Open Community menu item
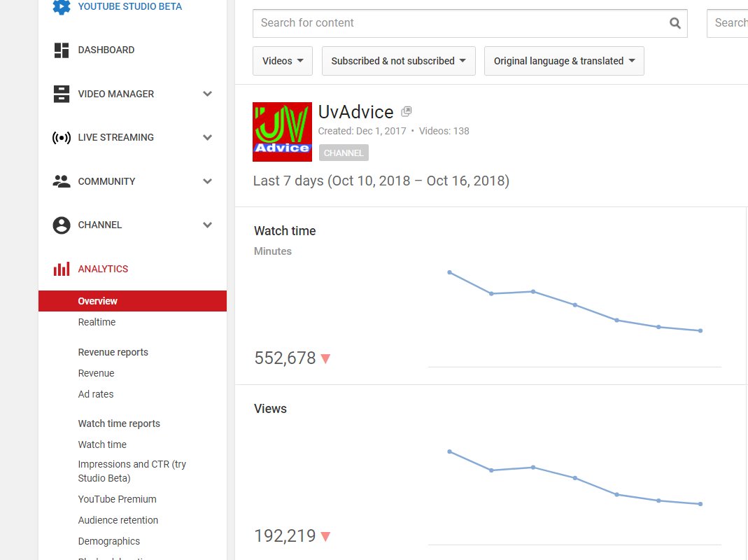The width and height of the screenshot is (748, 560). tap(106, 181)
